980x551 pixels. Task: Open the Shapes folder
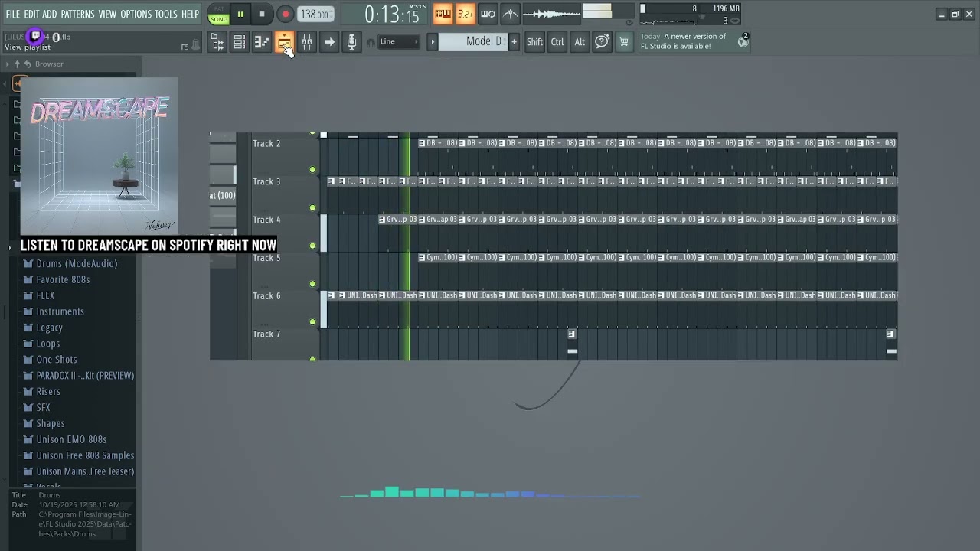click(50, 424)
